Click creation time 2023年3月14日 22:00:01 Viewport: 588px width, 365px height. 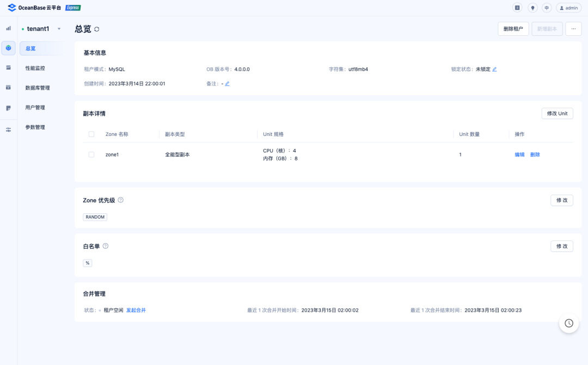click(x=137, y=84)
